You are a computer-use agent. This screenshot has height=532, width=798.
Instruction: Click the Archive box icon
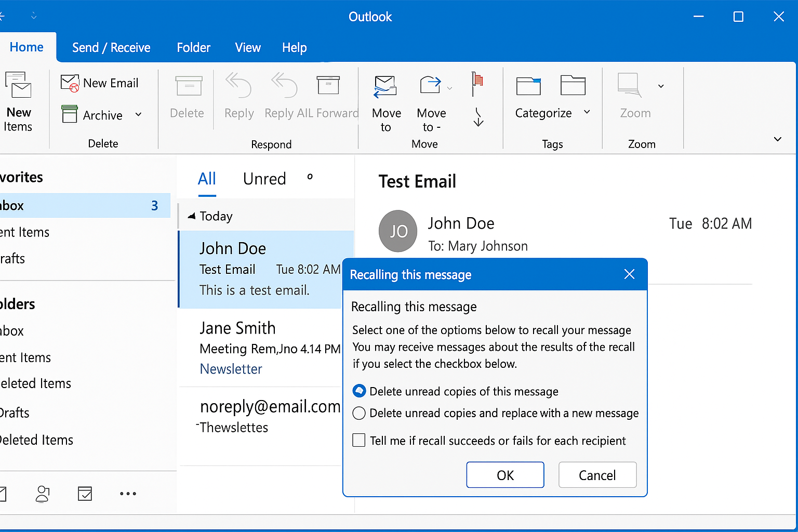pos(70,114)
